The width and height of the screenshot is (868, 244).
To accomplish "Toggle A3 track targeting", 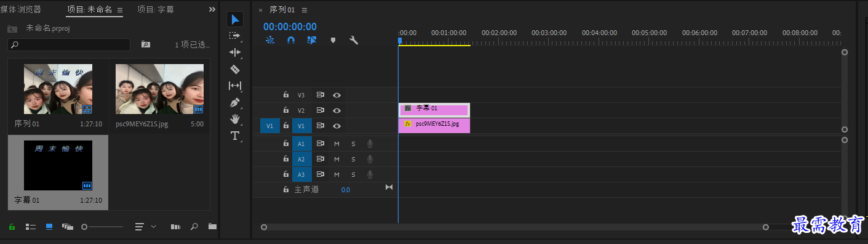I will click(301, 174).
